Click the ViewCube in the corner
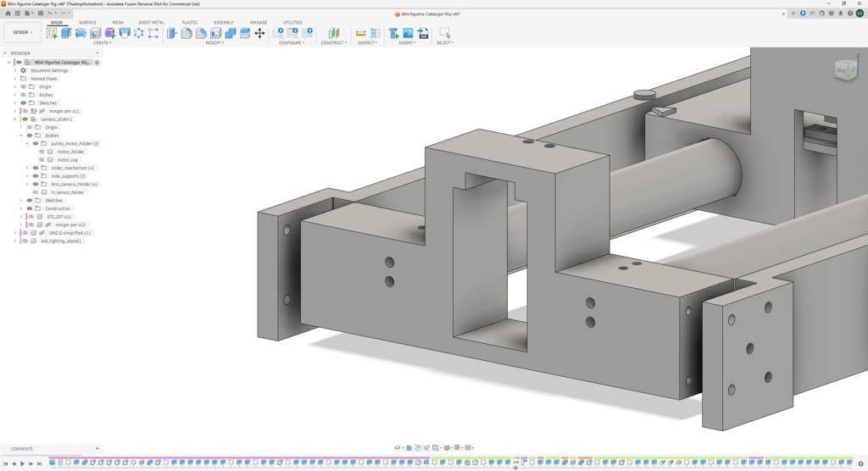This screenshot has height=471, width=868. tap(845, 69)
